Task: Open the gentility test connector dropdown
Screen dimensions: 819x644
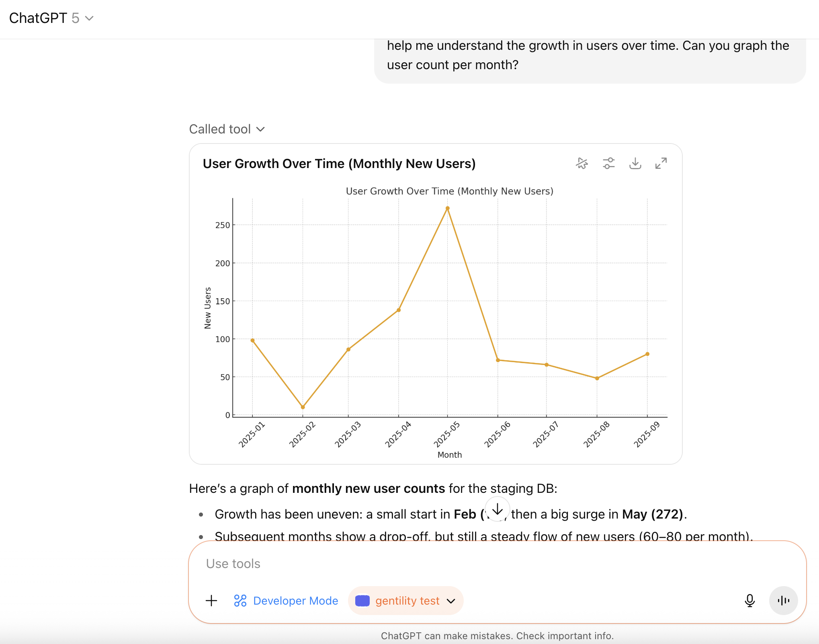Action: tap(451, 601)
